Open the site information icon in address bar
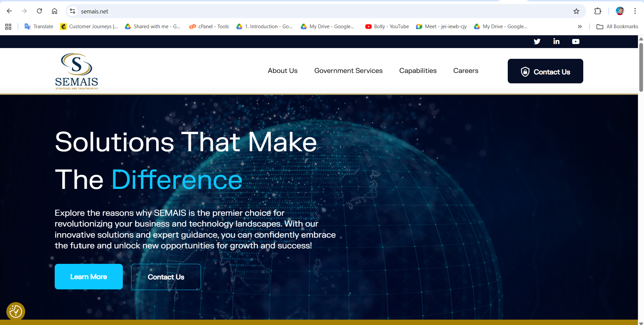The width and height of the screenshot is (644, 325). point(72,11)
